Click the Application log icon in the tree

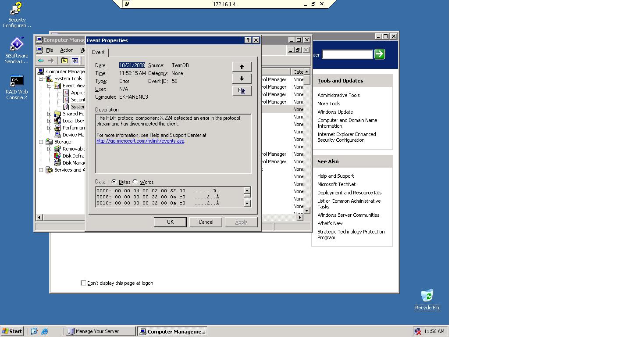pos(66,93)
